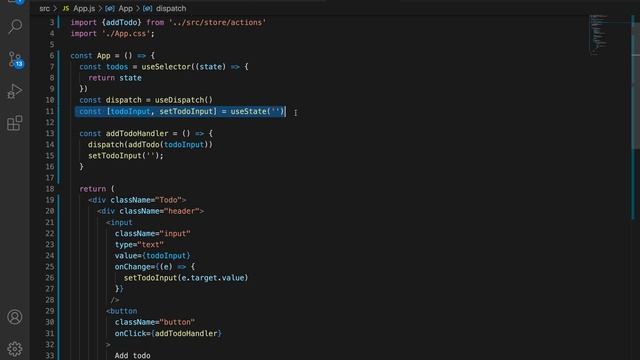Open the Accounts menu icon

[x=15, y=317]
